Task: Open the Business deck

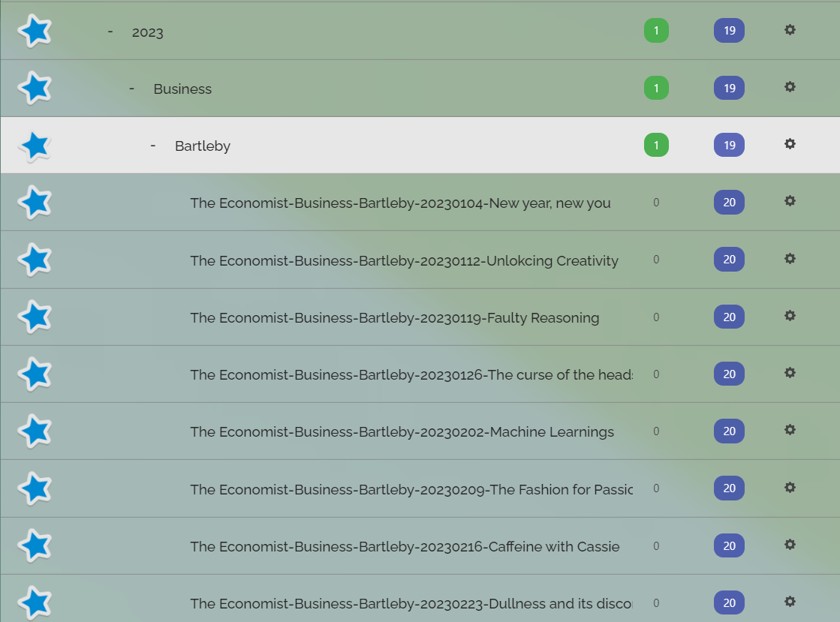Action: 182,89
